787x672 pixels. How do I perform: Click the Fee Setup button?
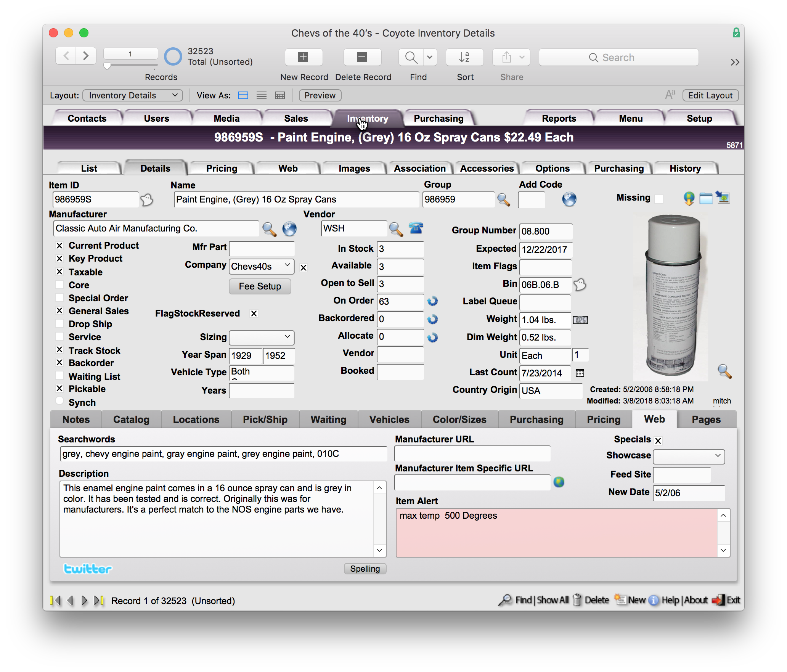pyautogui.click(x=260, y=286)
